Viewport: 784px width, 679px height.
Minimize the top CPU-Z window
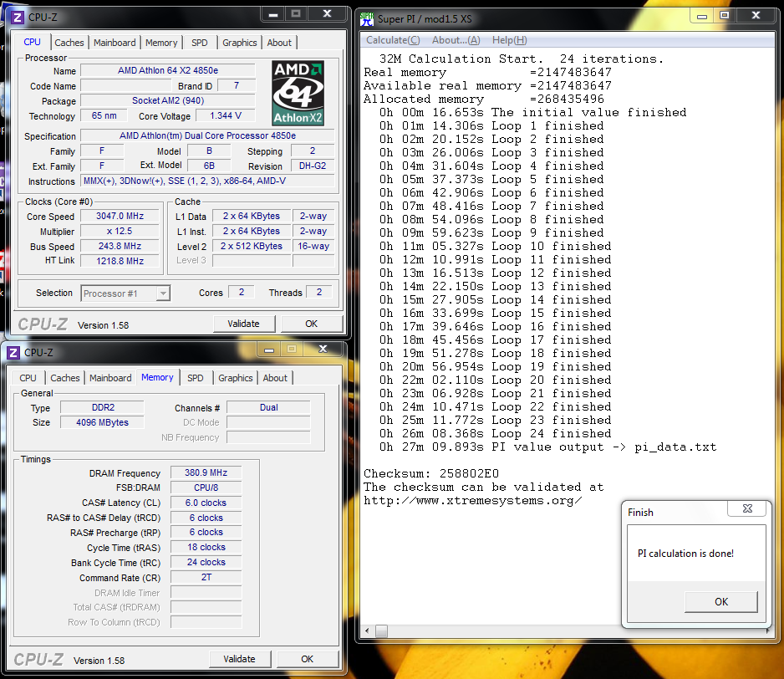[x=273, y=14]
